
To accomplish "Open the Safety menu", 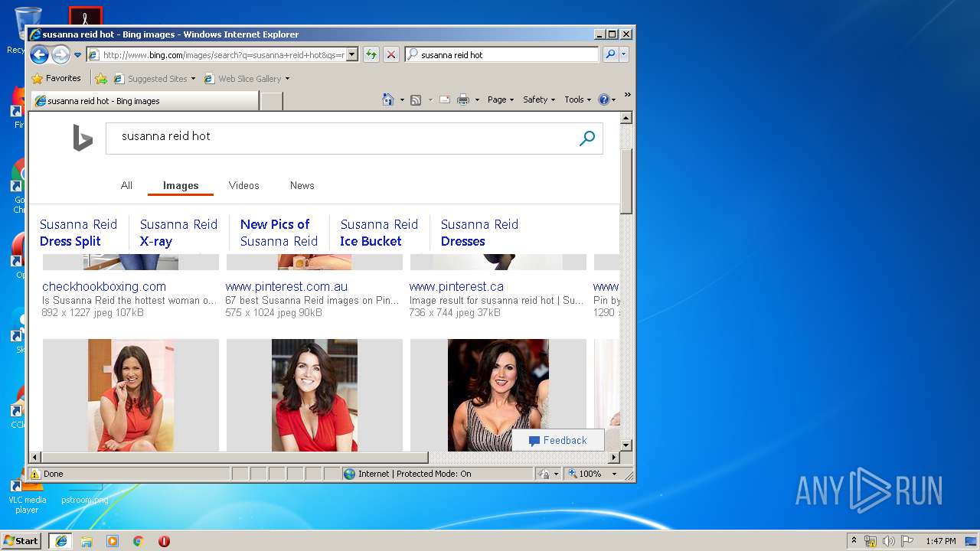I will point(539,99).
